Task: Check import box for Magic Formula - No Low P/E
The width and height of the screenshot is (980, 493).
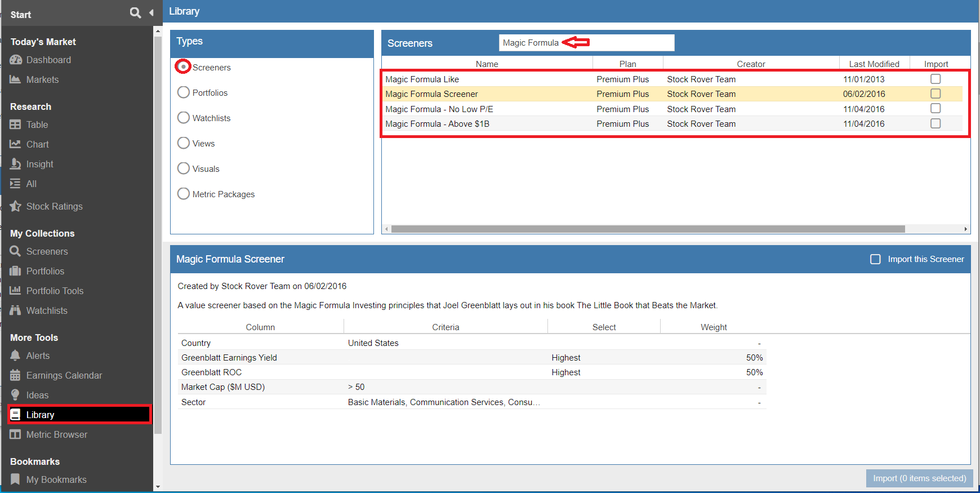Action: (936, 108)
